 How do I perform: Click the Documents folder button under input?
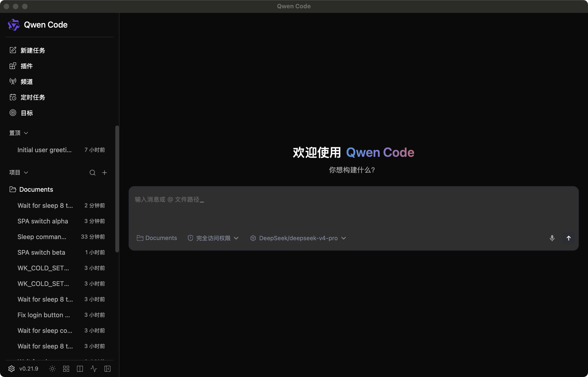(157, 238)
